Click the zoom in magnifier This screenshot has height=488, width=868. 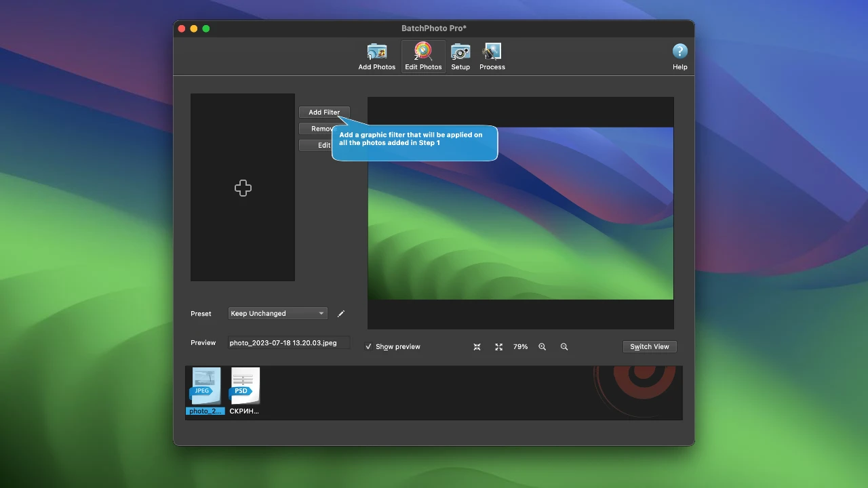point(542,347)
